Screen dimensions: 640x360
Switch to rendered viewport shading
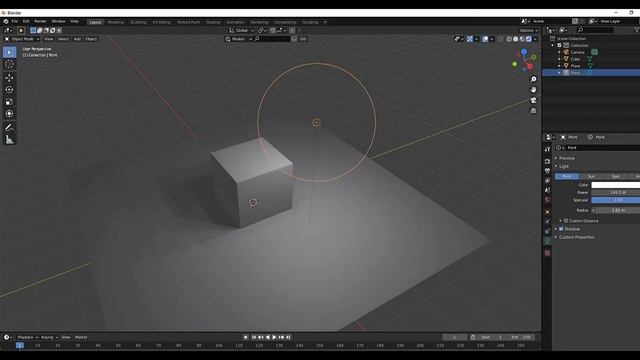point(529,39)
